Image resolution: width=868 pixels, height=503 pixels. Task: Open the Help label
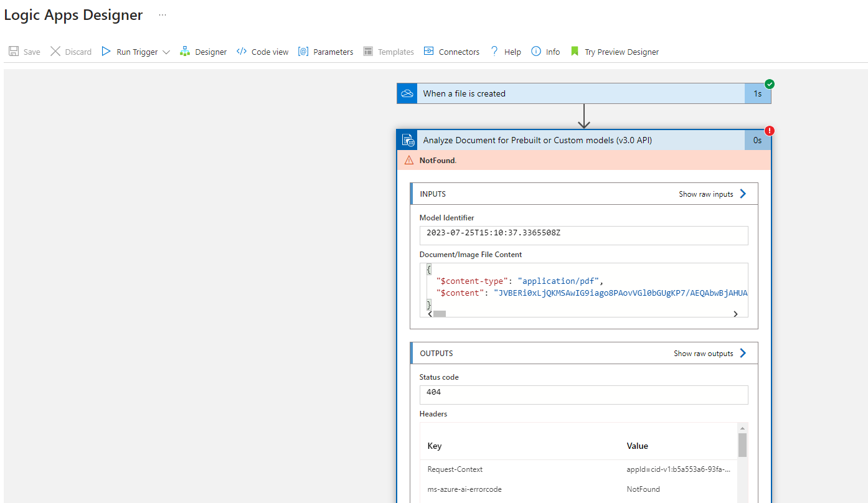coord(512,52)
